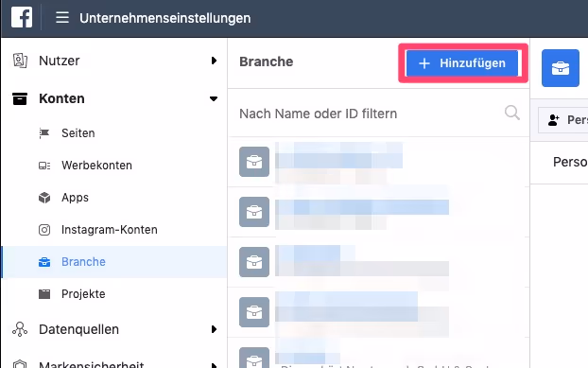Click the Projekte folder icon
The width and height of the screenshot is (588, 368).
point(44,294)
